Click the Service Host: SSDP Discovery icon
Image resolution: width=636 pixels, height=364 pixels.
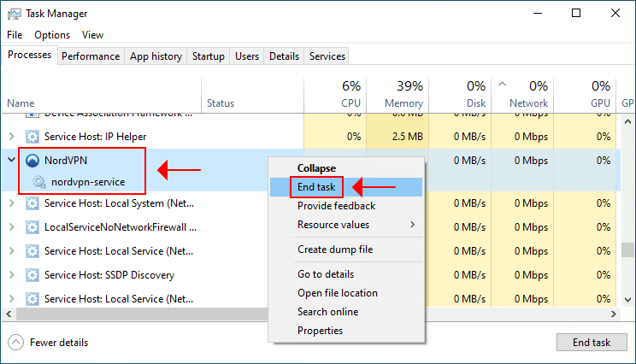pos(33,275)
